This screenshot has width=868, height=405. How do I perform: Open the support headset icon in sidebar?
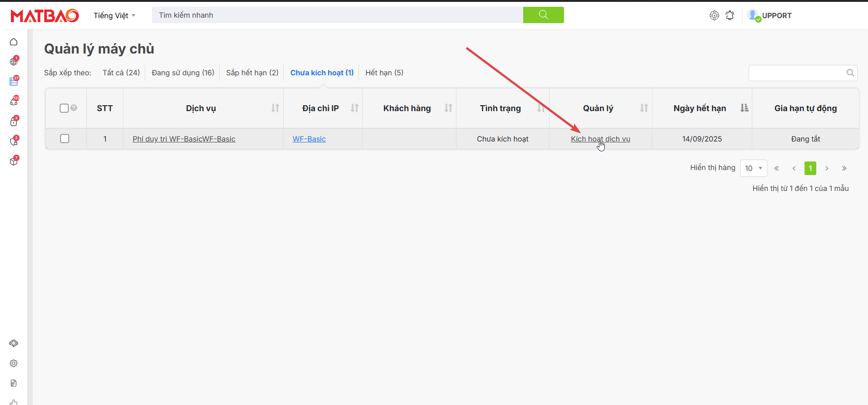pyautogui.click(x=14, y=343)
